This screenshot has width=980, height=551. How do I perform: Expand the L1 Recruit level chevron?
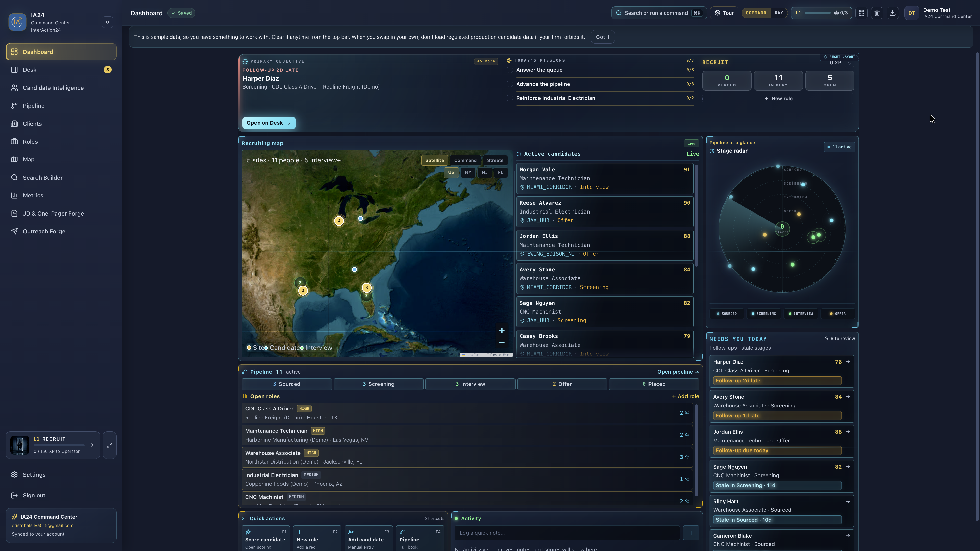coord(92,445)
